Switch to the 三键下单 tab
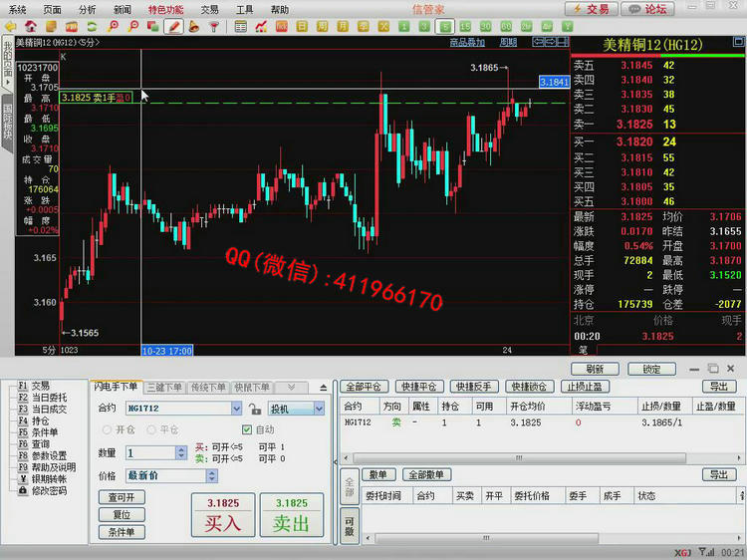 (x=164, y=388)
